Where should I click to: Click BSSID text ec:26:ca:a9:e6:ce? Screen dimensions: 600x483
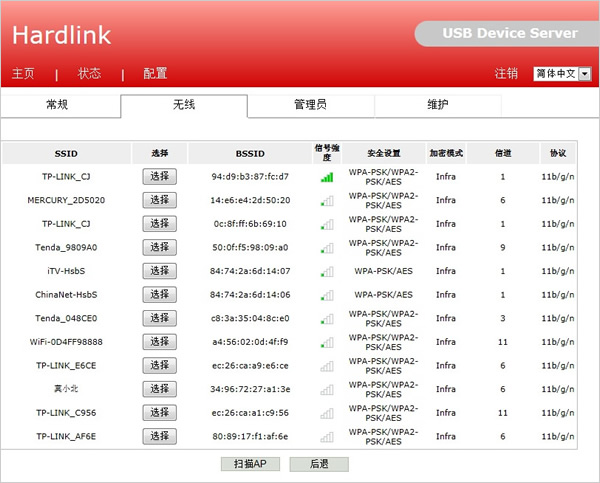click(250, 366)
